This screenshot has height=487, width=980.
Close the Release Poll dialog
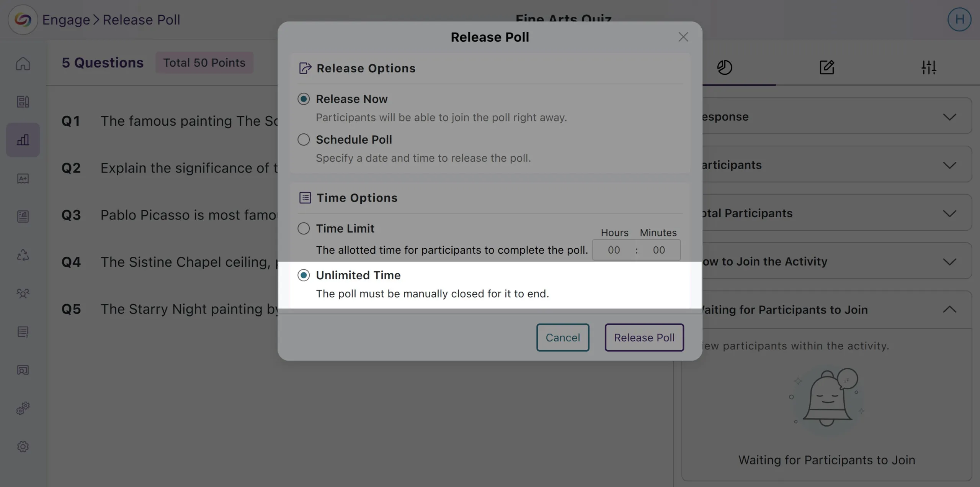click(x=683, y=37)
